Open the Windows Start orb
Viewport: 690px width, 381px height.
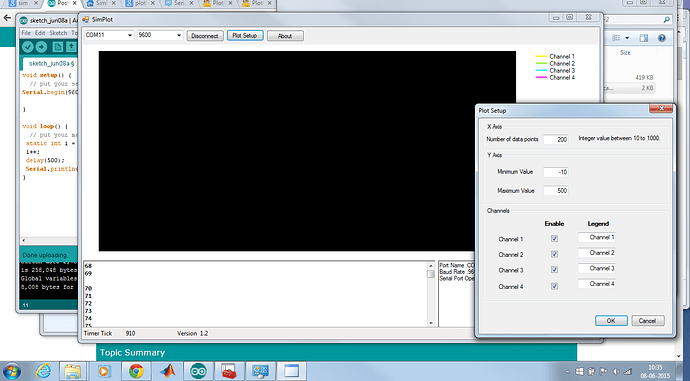[12, 371]
